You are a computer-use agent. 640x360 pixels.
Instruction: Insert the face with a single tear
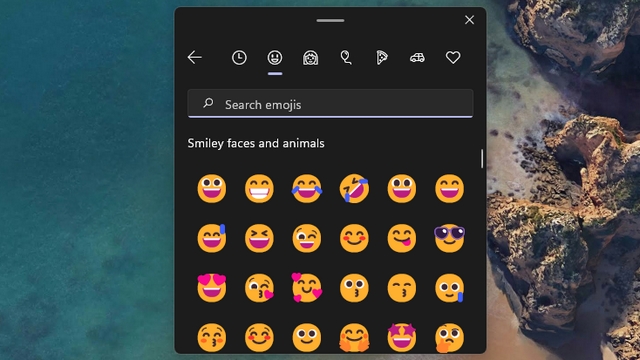pyautogui.click(x=449, y=288)
